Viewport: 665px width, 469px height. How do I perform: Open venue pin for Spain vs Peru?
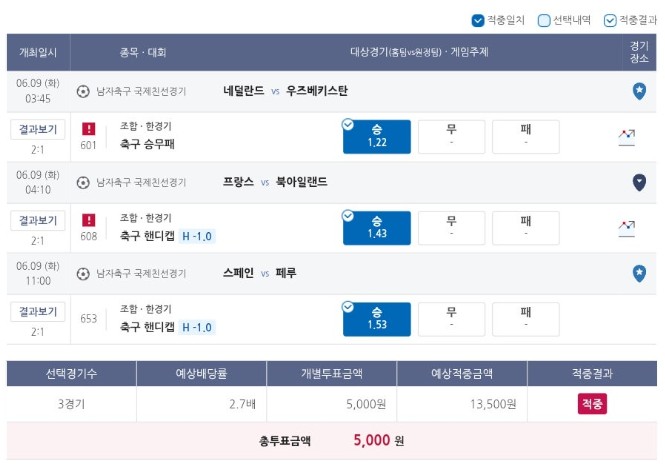[639, 274]
